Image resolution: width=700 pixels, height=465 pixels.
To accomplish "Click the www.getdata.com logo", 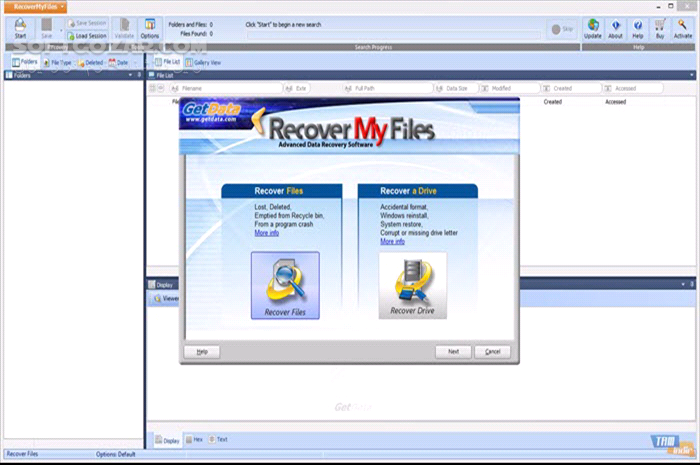I will 211,113.
